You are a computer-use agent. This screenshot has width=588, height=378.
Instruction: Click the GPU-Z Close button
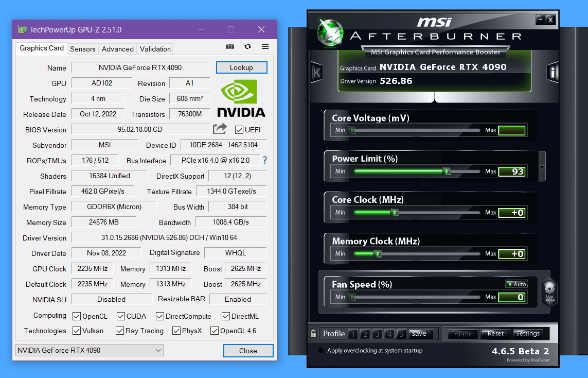(x=248, y=351)
